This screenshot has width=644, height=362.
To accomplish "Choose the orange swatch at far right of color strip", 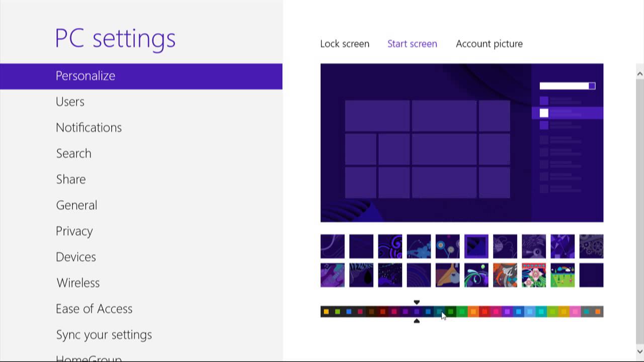I will click(x=598, y=312).
